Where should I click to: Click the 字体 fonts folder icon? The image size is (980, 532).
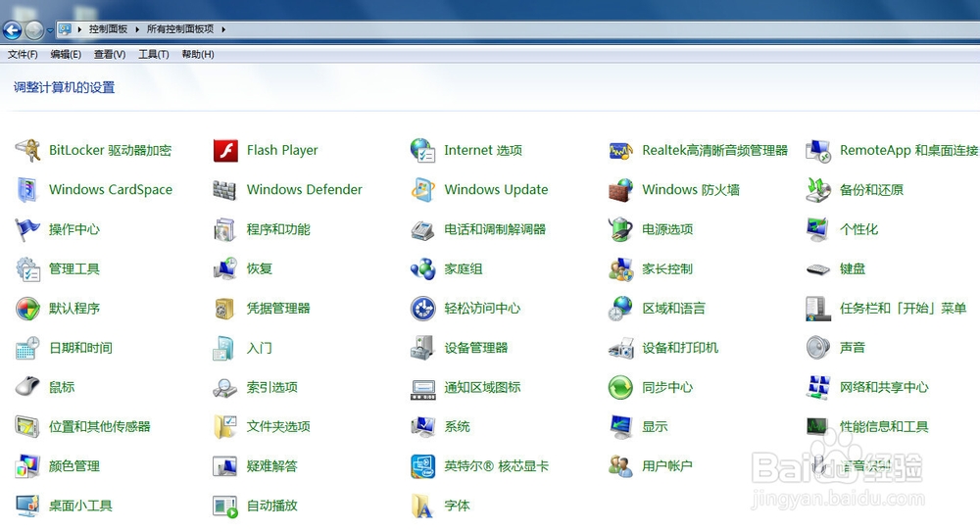pyautogui.click(x=423, y=506)
